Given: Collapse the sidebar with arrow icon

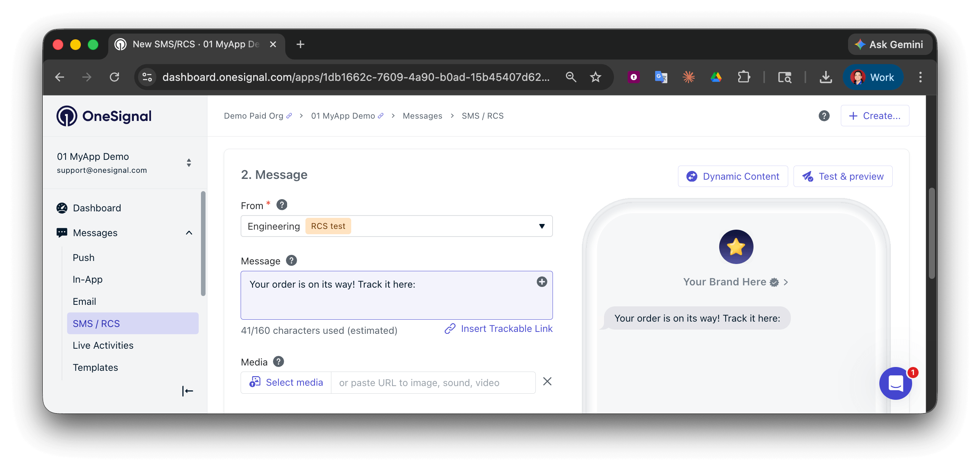Looking at the screenshot, I should pos(188,391).
